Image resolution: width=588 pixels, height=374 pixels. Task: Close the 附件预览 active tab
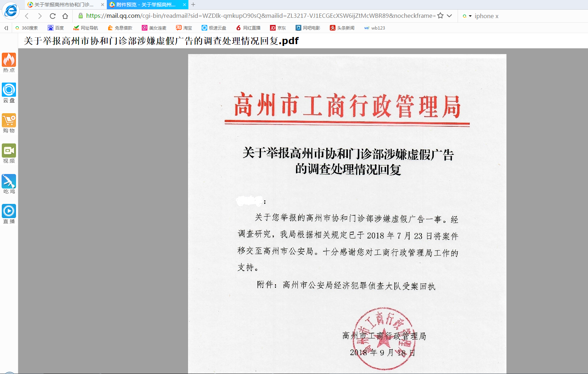coord(184,5)
